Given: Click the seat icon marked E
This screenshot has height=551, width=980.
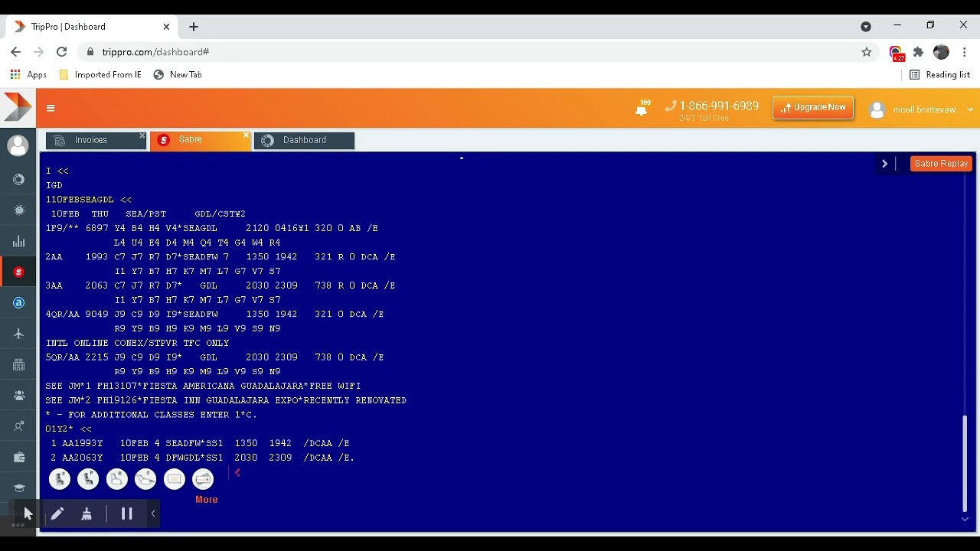Looking at the screenshot, I should pos(60,479).
